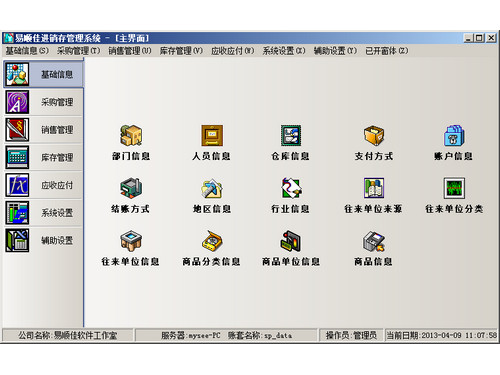Select 基础信息 sidebar icon

pos(17,74)
